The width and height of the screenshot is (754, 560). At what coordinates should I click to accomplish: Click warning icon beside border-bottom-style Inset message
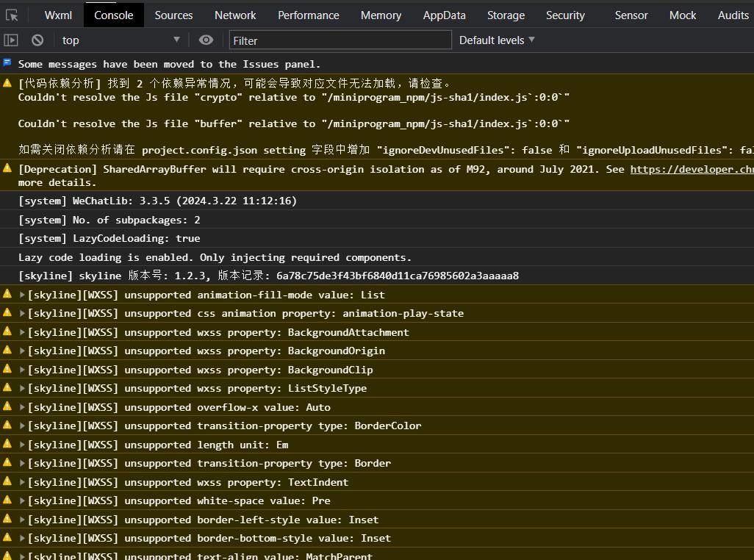[x=7, y=537]
